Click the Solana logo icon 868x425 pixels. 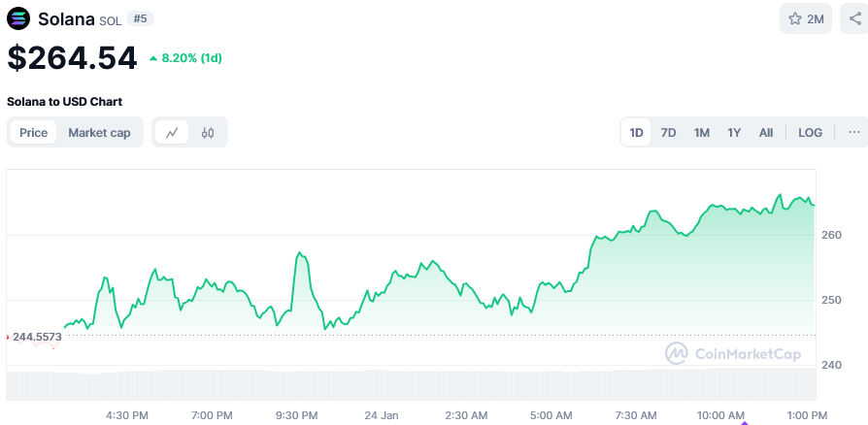pos(18,18)
